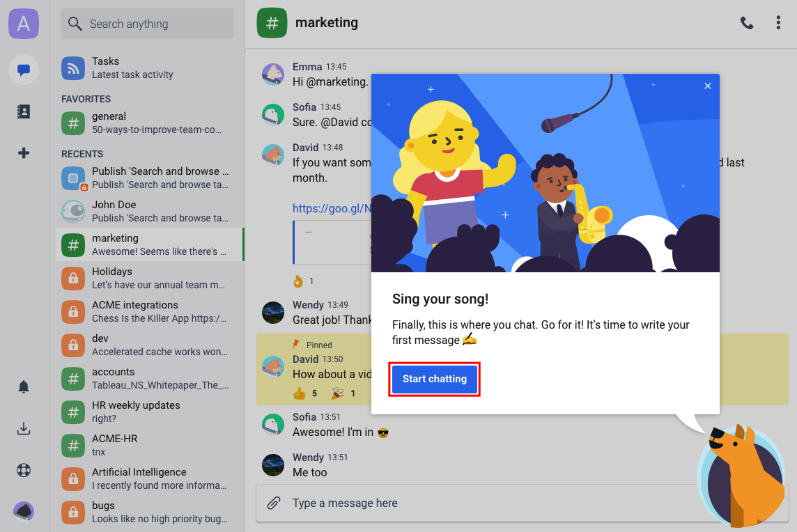Image resolution: width=797 pixels, height=532 pixels.
Task: Click Wendy's name on Me too message
Action: point(308,457)
